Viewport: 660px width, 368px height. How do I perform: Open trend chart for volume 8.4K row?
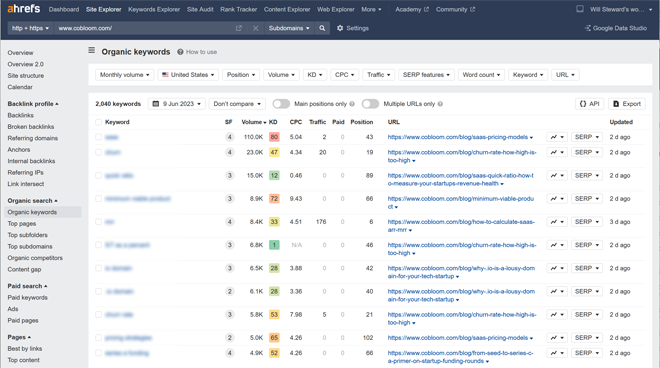(x=557, y=222)
